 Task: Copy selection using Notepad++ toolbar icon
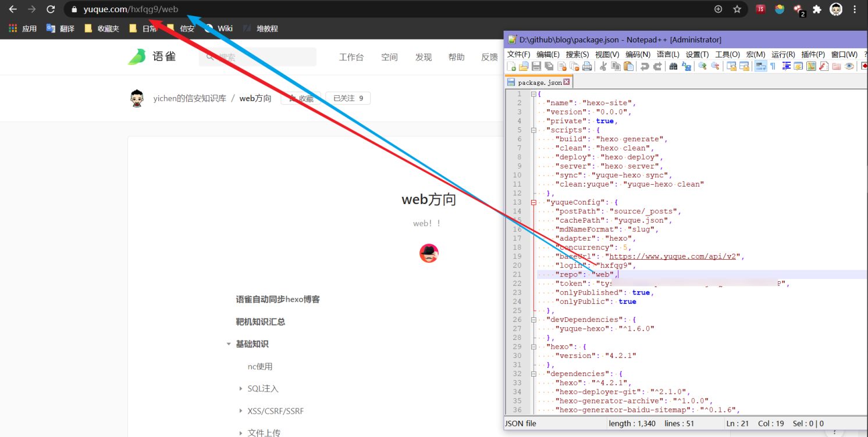click(x=616, y=66)
